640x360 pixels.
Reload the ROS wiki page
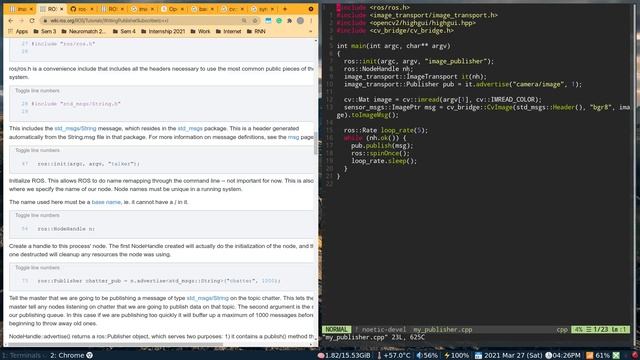point(32,20)
